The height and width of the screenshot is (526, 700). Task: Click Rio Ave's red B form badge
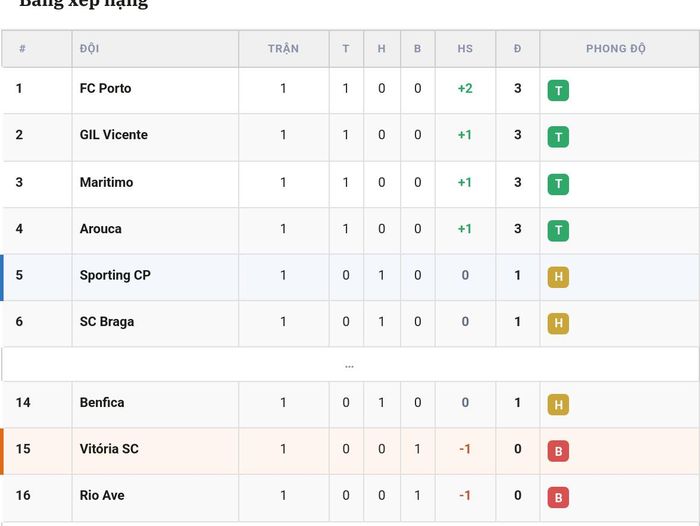[558, 497]
